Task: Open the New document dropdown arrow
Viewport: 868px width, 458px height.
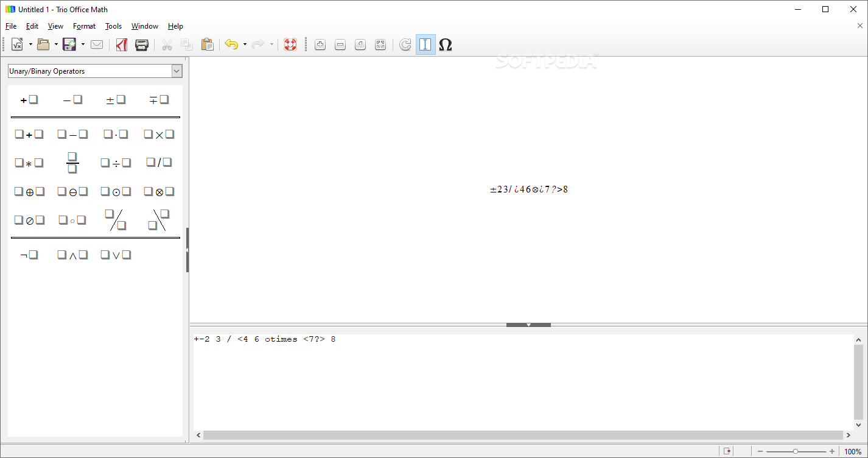Action: (x=30, y=44)
